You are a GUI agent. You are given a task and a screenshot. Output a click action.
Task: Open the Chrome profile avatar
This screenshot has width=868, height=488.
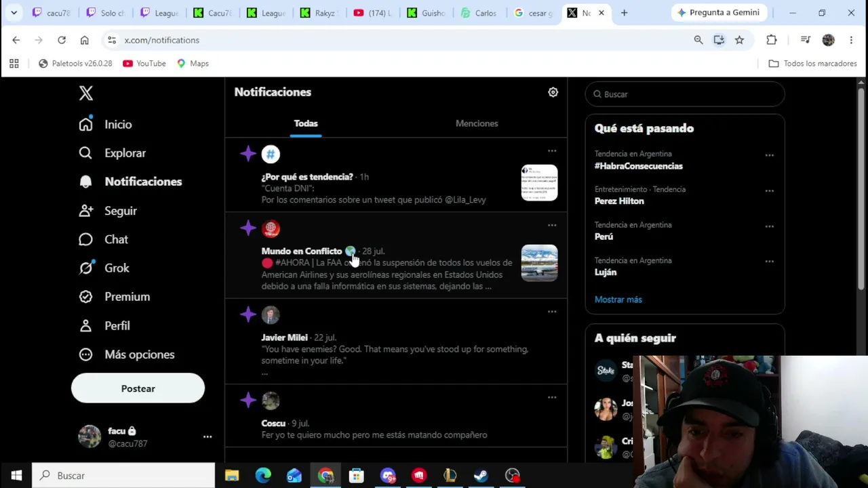pos(828,40)
